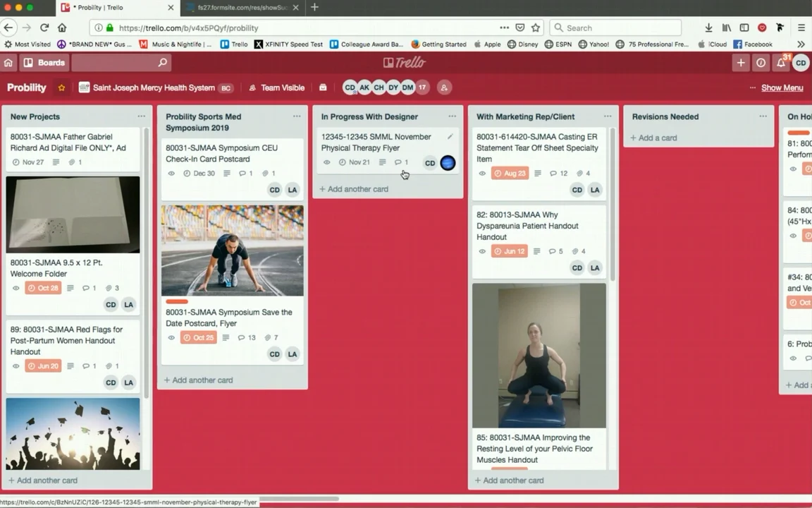Switch to the fs27.formsite.com browser tab
Image resolution: width=812 pixels, height=508 pixels.
242,8
